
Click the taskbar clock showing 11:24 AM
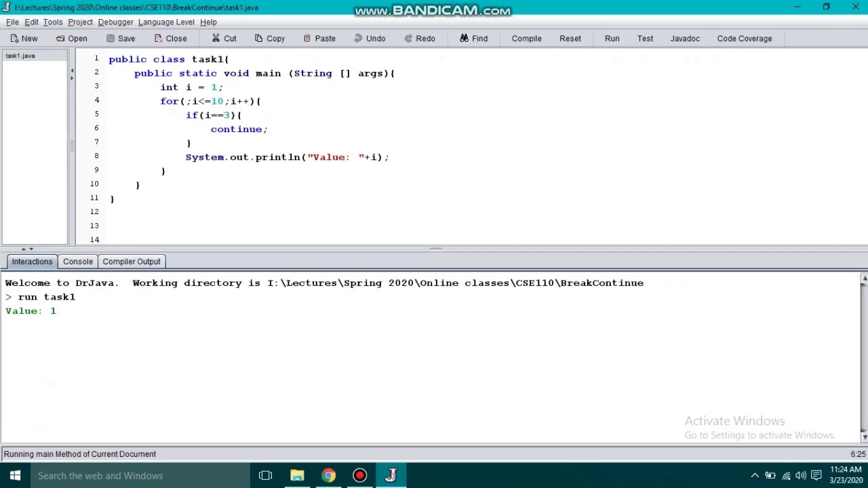click(846, 476)
